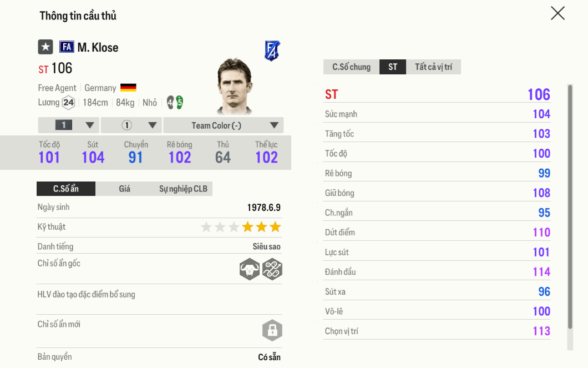Select the ST position tab
The image size is (588, 368).
pyautogui.click(x=393, y=67)
